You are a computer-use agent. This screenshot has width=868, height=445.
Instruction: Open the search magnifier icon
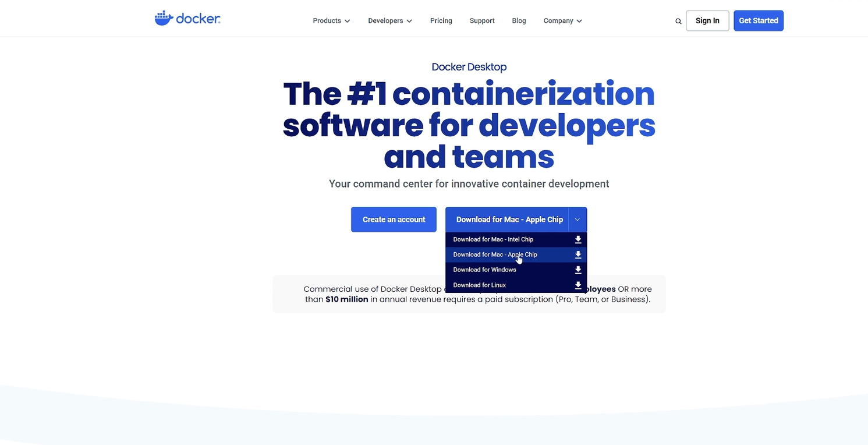point(678,21)
